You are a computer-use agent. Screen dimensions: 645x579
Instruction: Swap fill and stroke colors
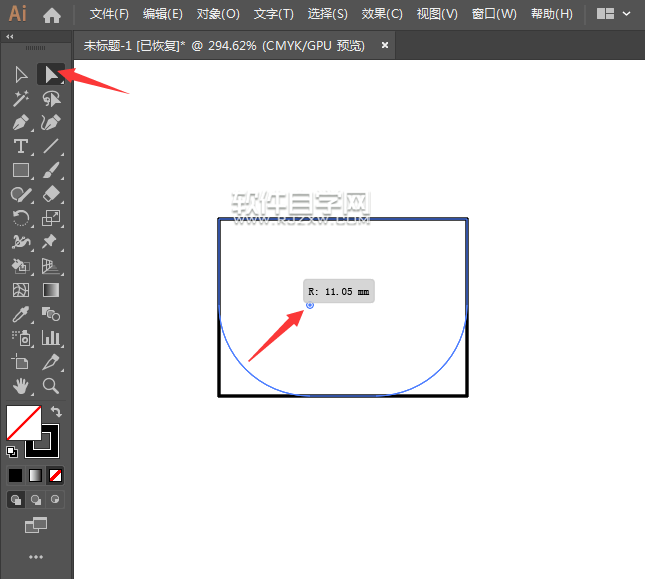[56, 411]
